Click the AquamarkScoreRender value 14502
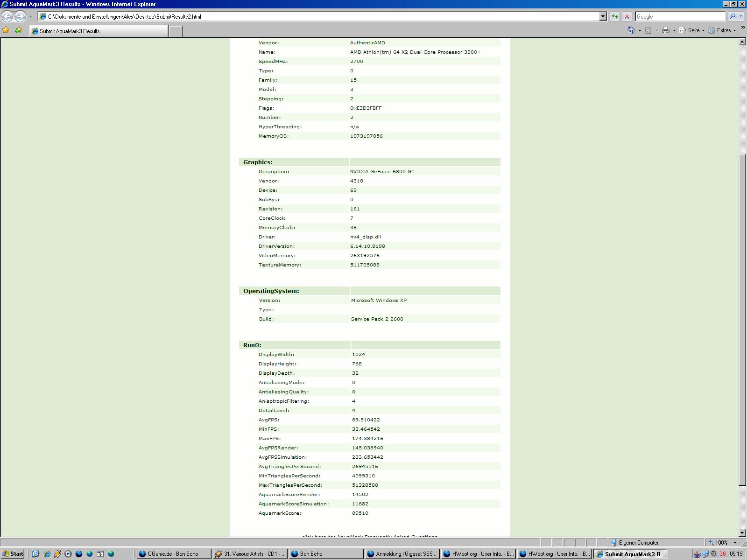This screenshot has width=747, height=560. (x=360, y=494)
